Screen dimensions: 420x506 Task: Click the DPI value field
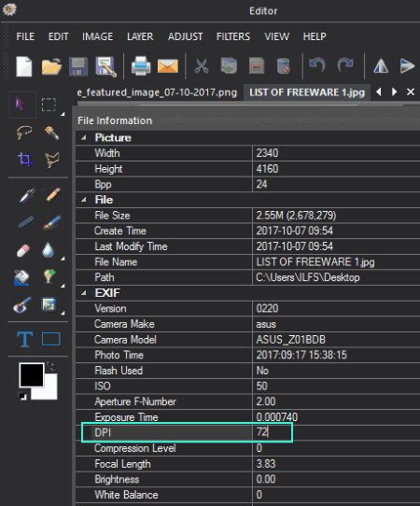(336, 432)
